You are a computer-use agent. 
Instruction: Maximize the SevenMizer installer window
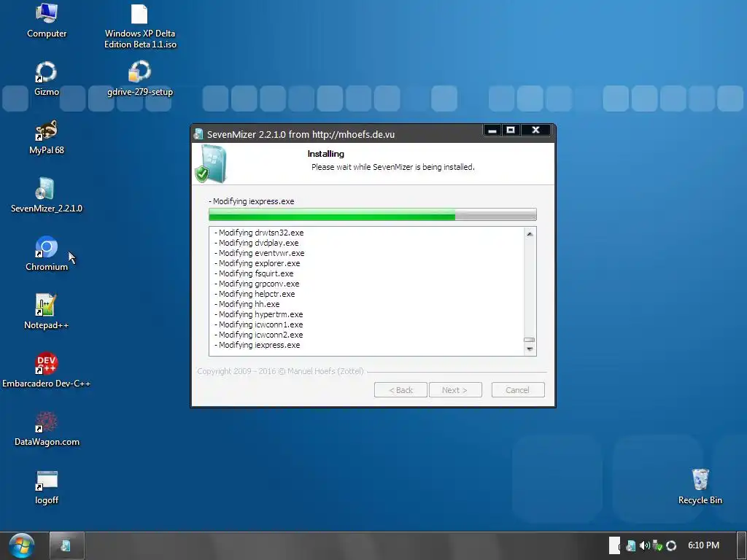(511, 130)
